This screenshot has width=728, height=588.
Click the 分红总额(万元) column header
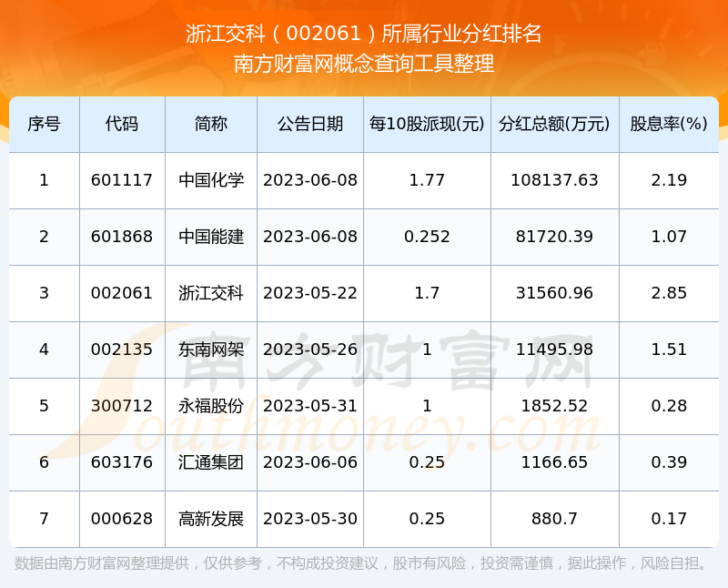pyautogui.click(x=554, y=124)
